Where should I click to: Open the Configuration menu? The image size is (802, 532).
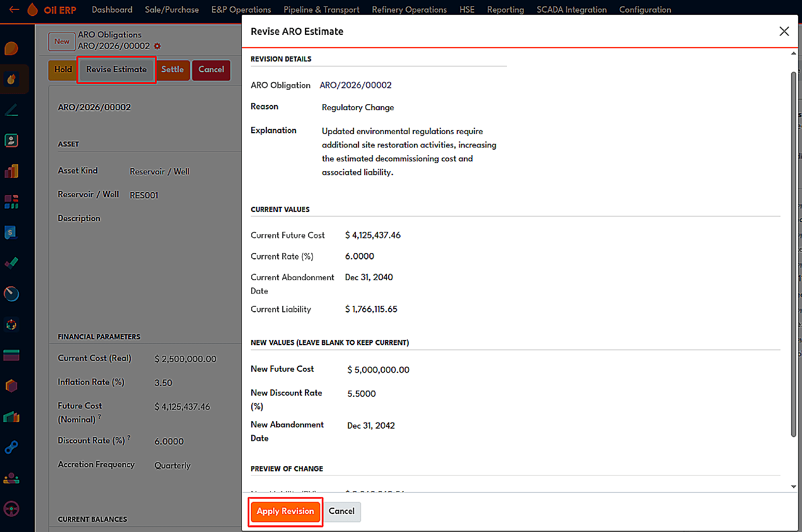coord(645,9)
